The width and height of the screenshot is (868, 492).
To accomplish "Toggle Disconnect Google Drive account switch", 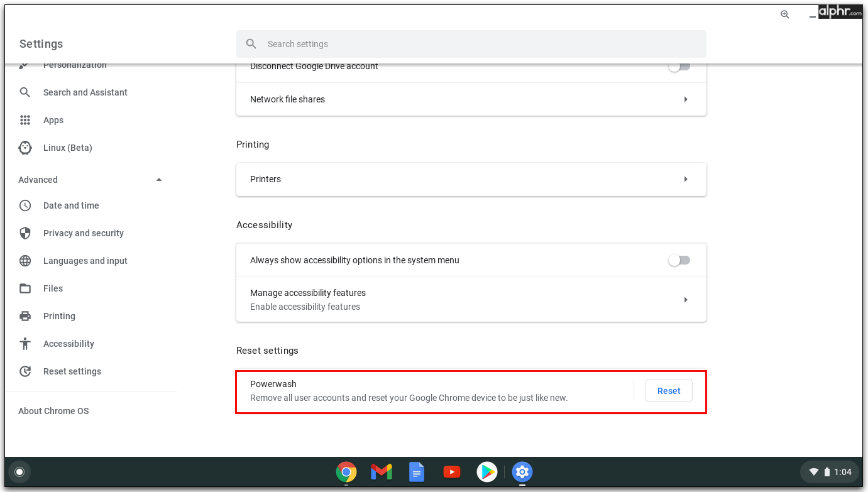I will coord(679,67).
